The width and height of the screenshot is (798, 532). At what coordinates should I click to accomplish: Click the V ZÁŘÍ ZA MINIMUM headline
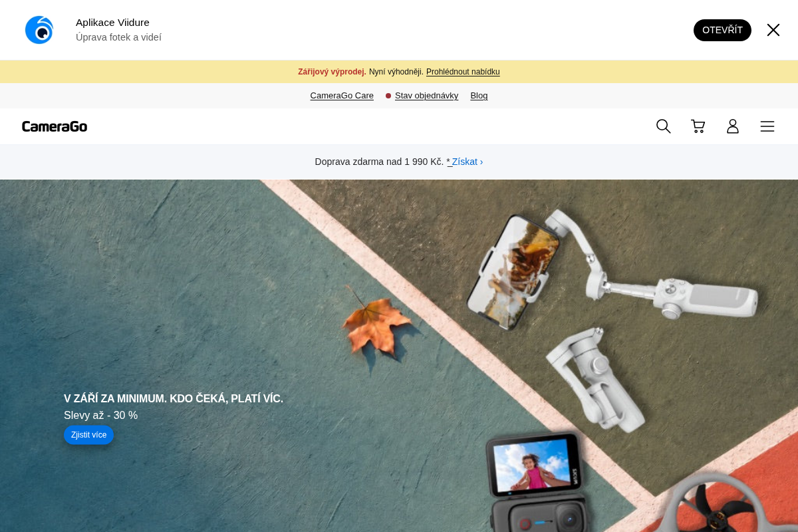(x=174, y=399)
